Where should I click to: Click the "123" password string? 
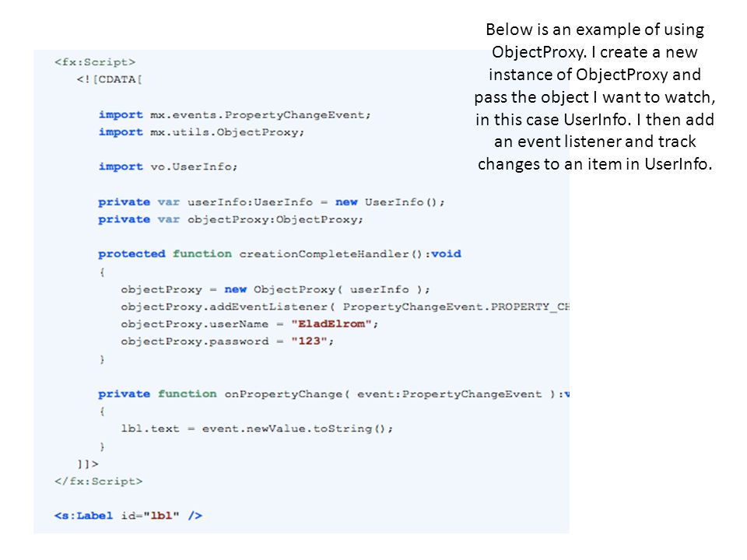pos(309,341)
